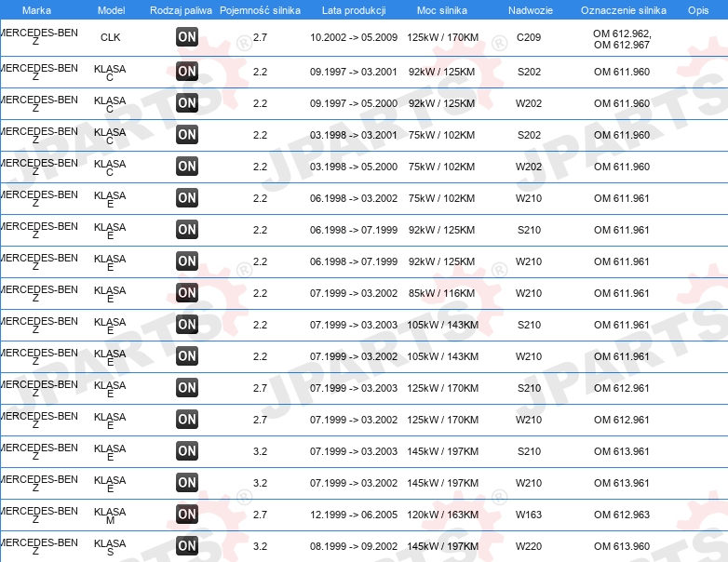Click the Nadwozie column header
The height and width of the screenshot is (562, 728).
(531, 10)
